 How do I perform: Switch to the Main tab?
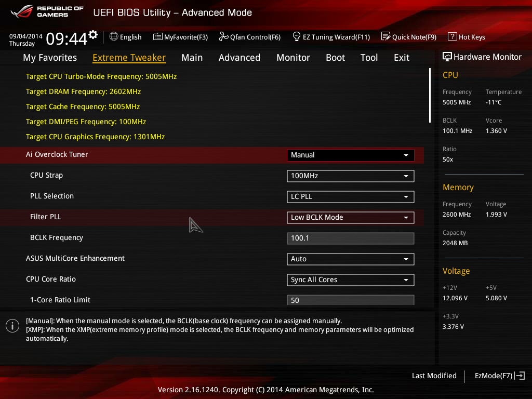coord(192,58)
